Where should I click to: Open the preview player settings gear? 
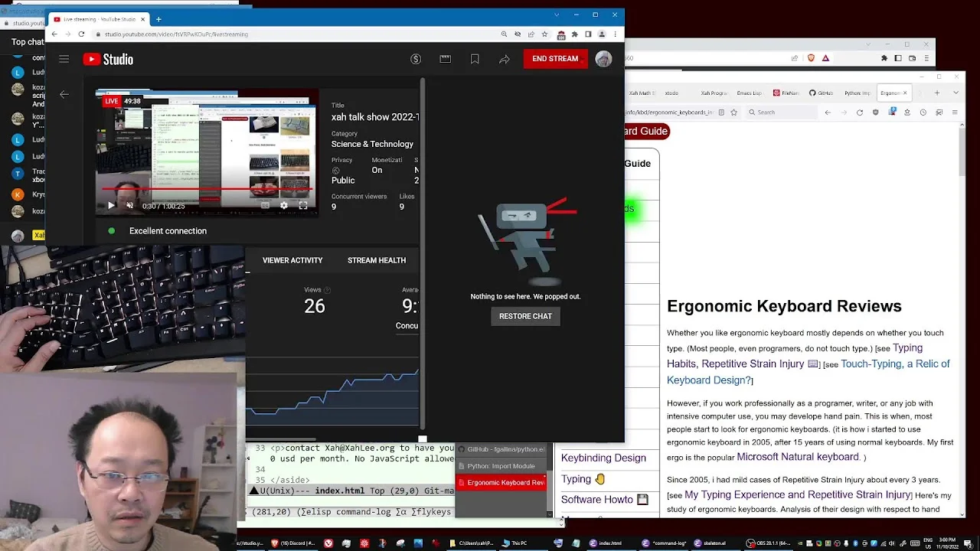tap(283, 205)
